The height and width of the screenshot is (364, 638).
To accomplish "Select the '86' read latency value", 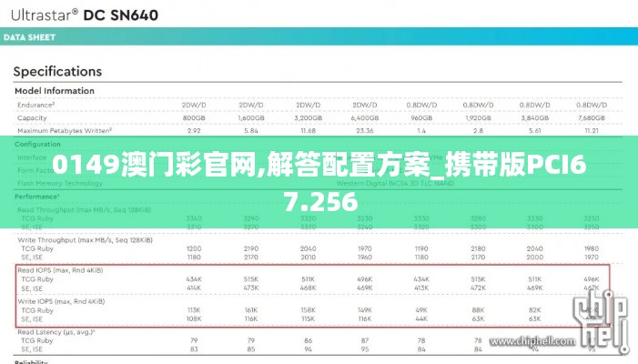I will click(x=308, y=341).
